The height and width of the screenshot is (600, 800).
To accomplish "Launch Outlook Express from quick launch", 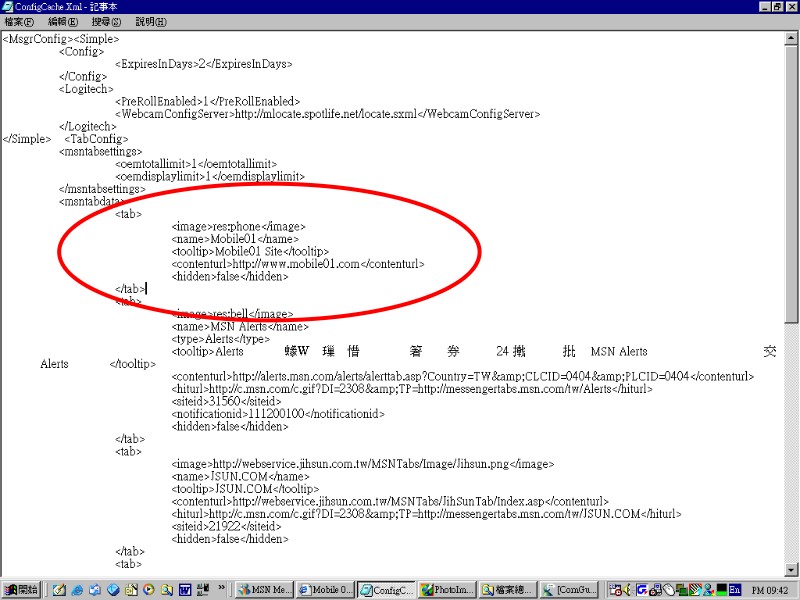I will tap(95, 590).
